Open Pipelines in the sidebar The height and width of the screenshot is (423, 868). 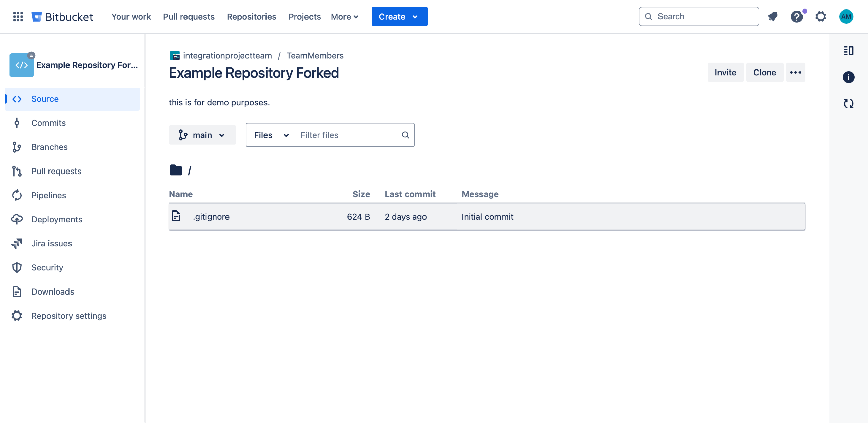pyautogui.click(x=72, y=195)
